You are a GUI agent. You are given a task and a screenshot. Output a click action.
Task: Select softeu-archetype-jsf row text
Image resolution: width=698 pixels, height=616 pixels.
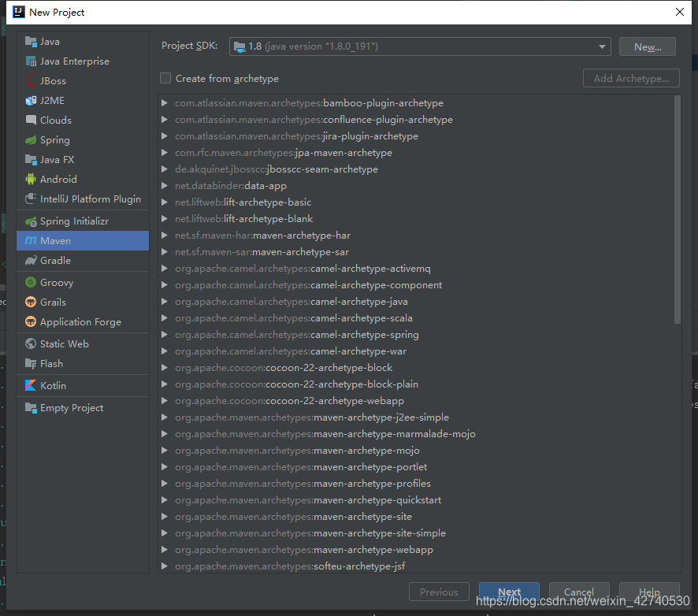(x=290, y=566)
